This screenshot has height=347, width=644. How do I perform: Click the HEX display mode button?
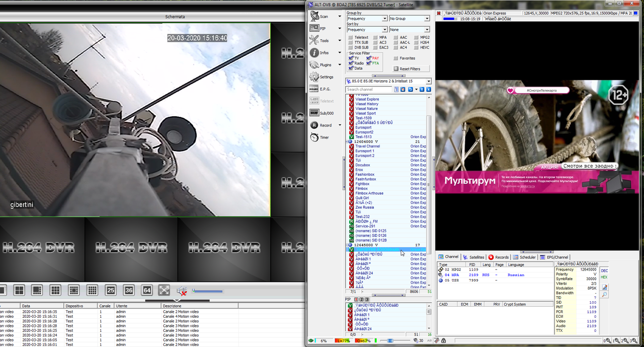[604, 277]
